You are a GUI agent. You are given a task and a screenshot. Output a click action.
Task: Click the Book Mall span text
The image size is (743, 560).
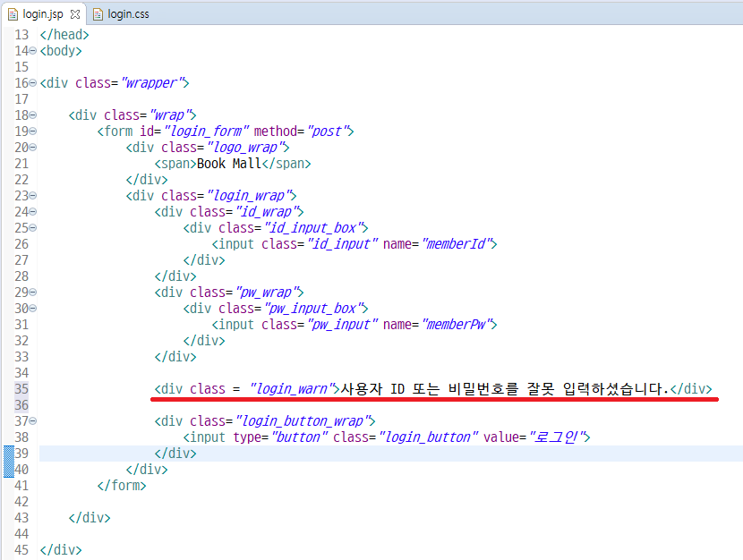point(229,164)
